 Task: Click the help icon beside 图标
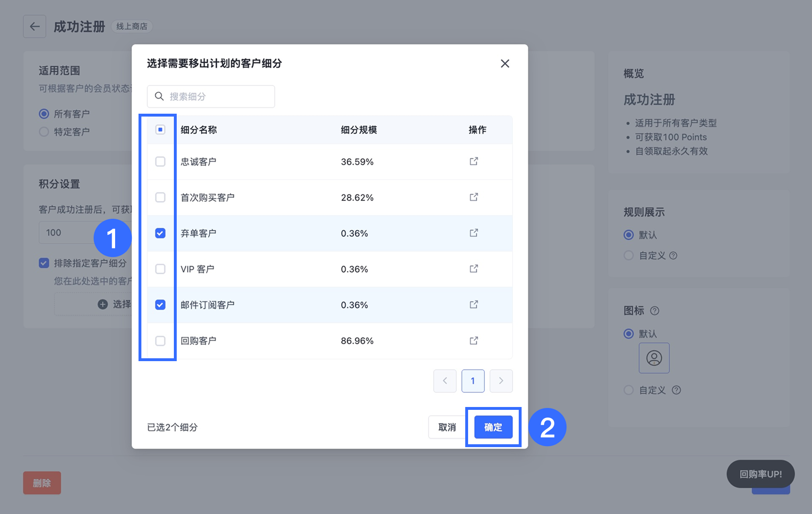(655, 311)
